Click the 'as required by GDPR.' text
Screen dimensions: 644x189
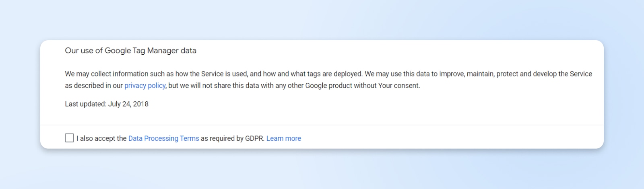click(x=232, y=138)
